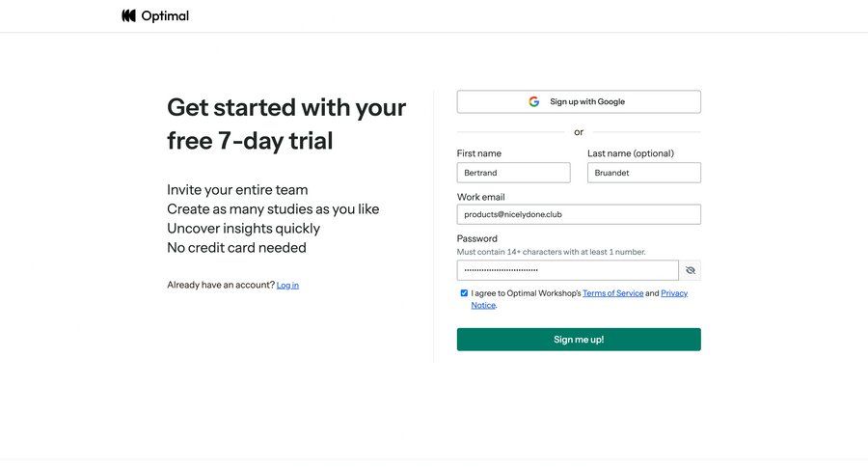This screenshot has width=868, height=467.
Task: Toggle password visibility eye icon
Action: (x=691, y=270)
